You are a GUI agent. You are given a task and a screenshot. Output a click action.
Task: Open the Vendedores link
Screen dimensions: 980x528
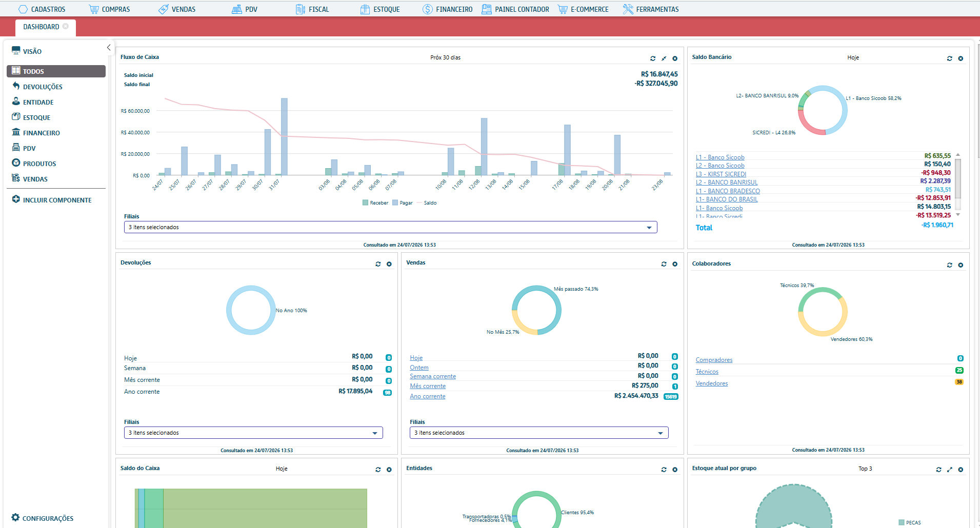(x=712, y=383)
